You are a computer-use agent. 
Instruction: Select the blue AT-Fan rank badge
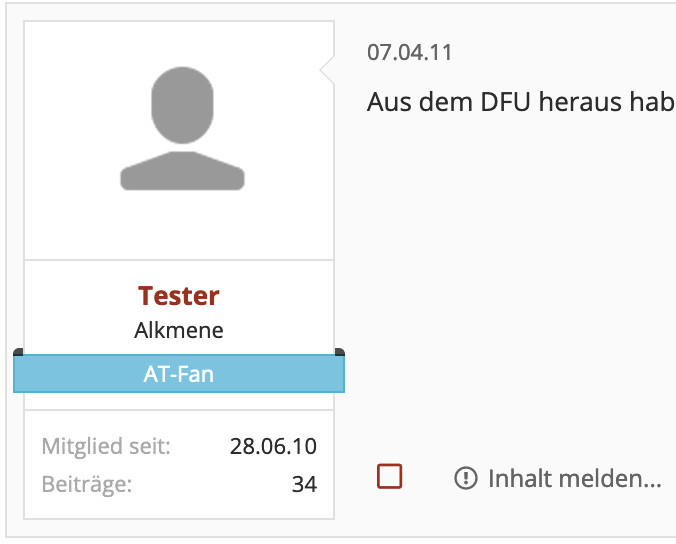pyautogui.click(x=179, y=373)
